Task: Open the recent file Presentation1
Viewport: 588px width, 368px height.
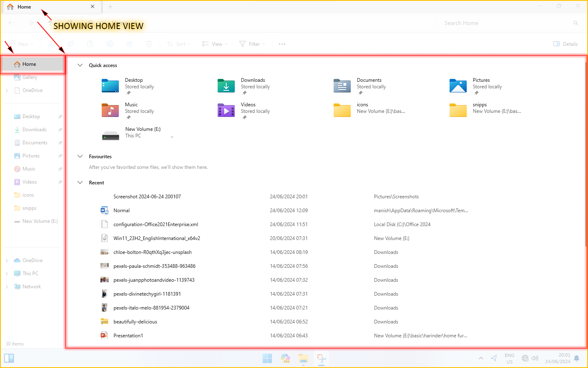Action: click(128, 336)
